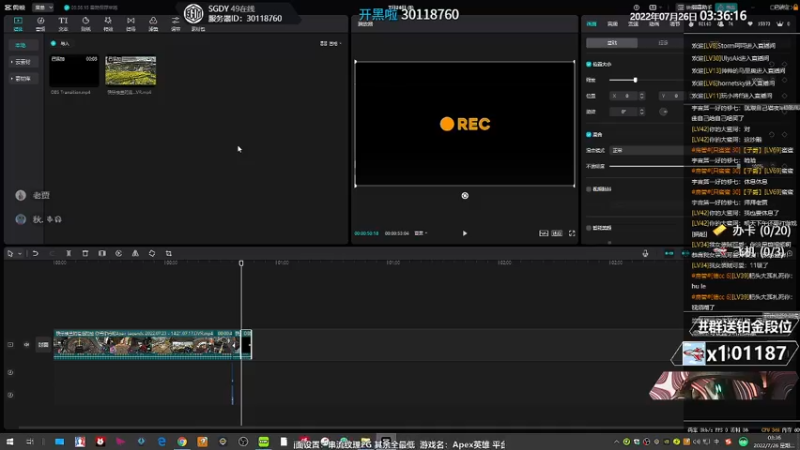
Task: Mute the main video track
Action: pyautogui.click(x=27, y=345)
